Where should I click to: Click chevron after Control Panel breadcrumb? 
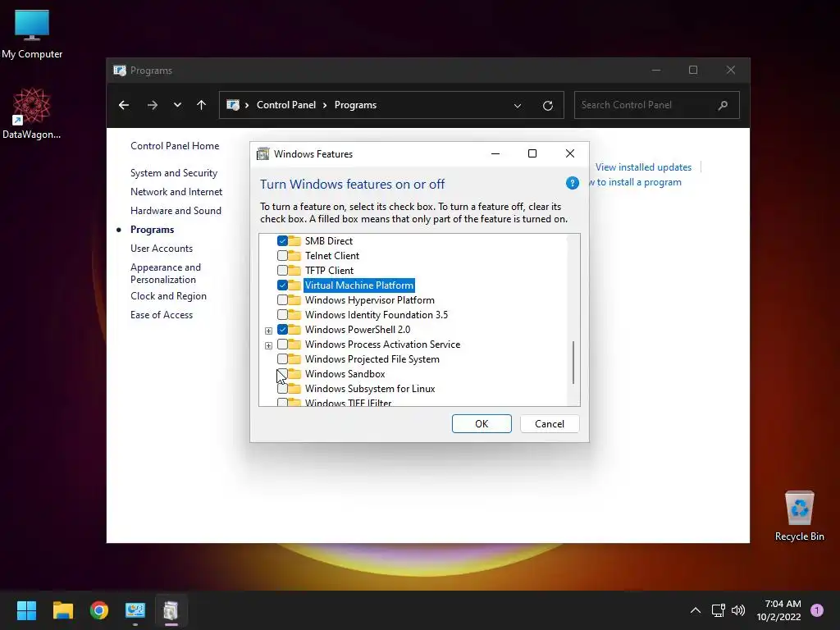click(325, 106)
